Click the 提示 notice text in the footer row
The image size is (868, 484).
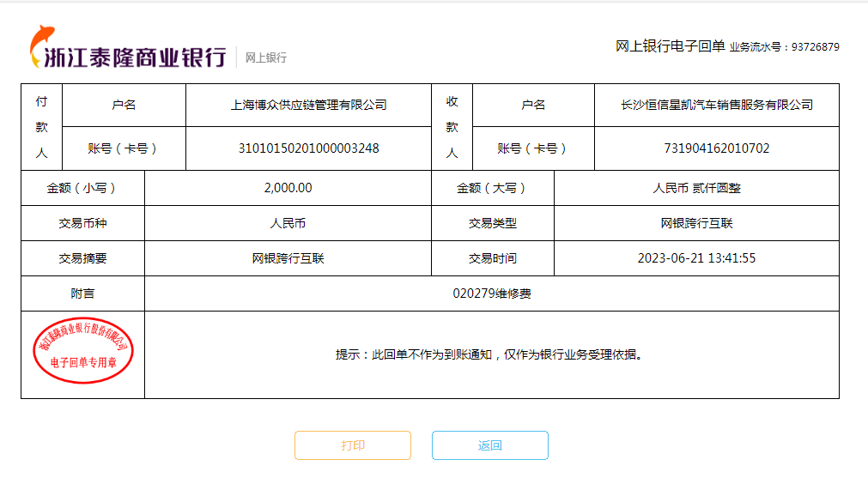point(491,354)
